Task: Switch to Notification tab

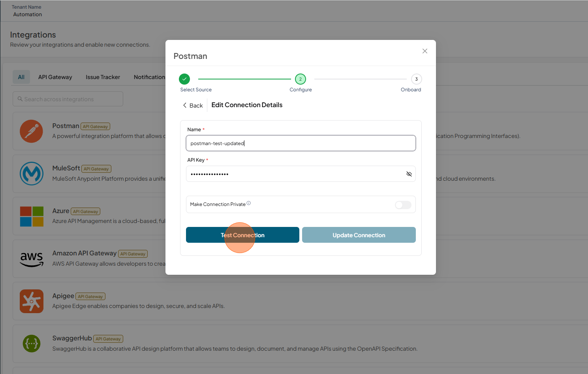Action: point(149,77)
